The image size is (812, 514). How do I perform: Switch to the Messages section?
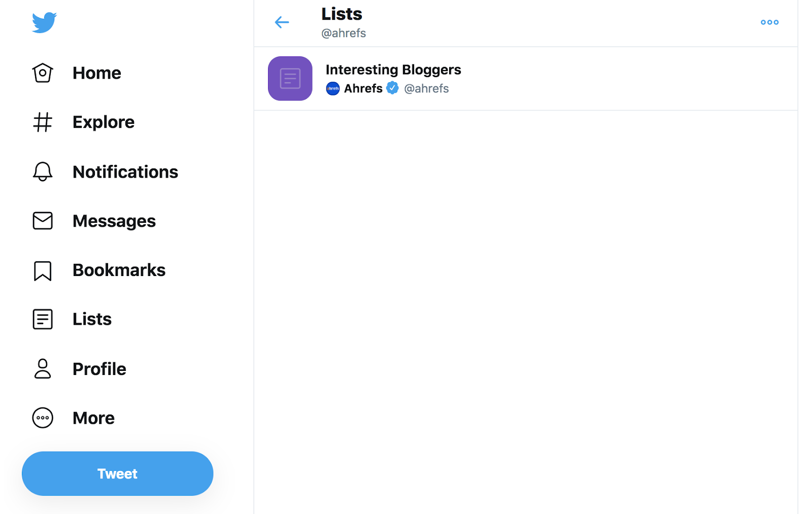point(114,221)
